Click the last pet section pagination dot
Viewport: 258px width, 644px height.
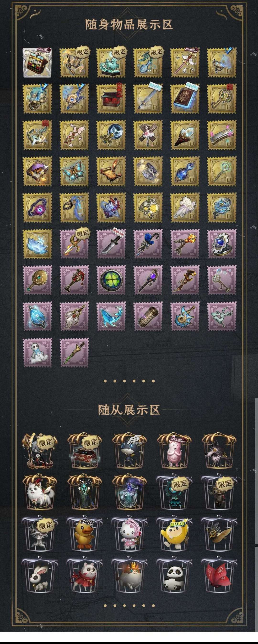pyautogui.click(x=153, y=606)
